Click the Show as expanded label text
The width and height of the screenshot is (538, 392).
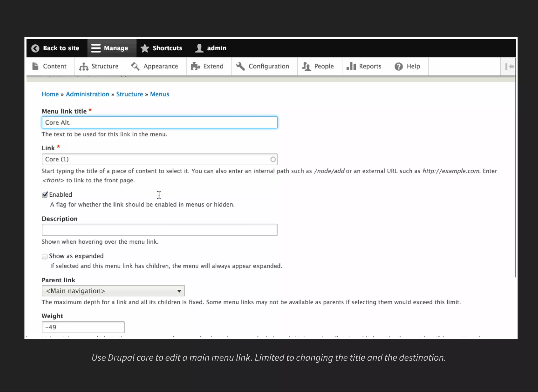(76, 256)
